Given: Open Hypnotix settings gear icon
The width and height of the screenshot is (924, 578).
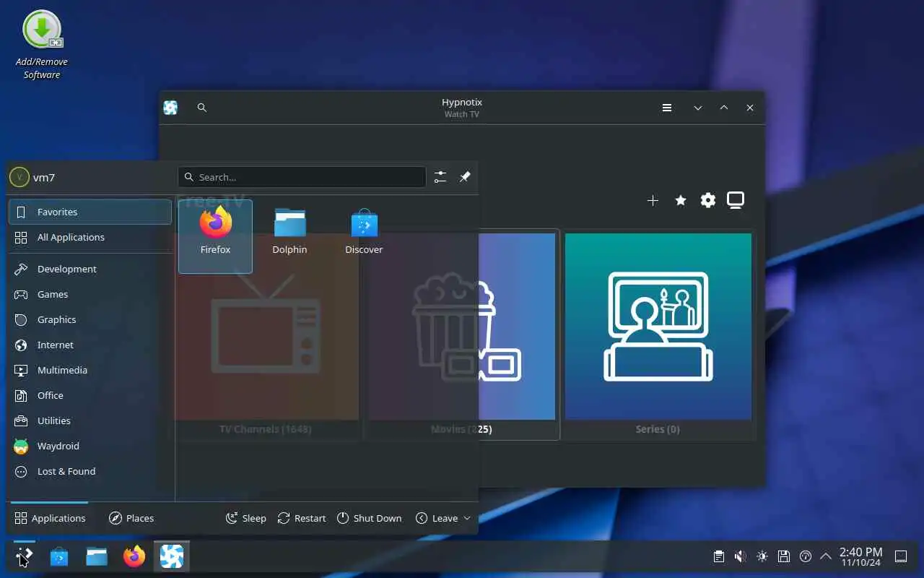Looking at the screenshot, I should [x=708, y=201].
